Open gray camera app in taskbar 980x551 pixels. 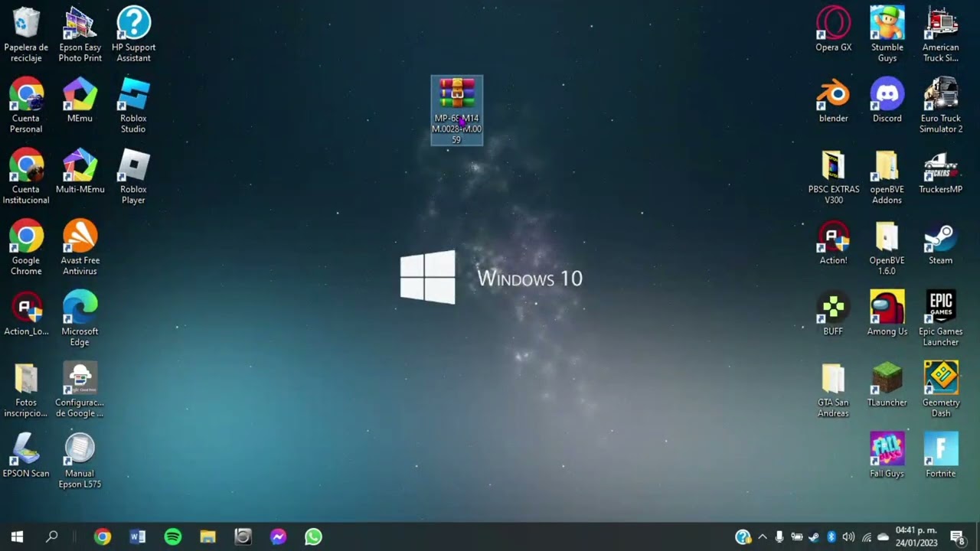(x=243, y=536)
